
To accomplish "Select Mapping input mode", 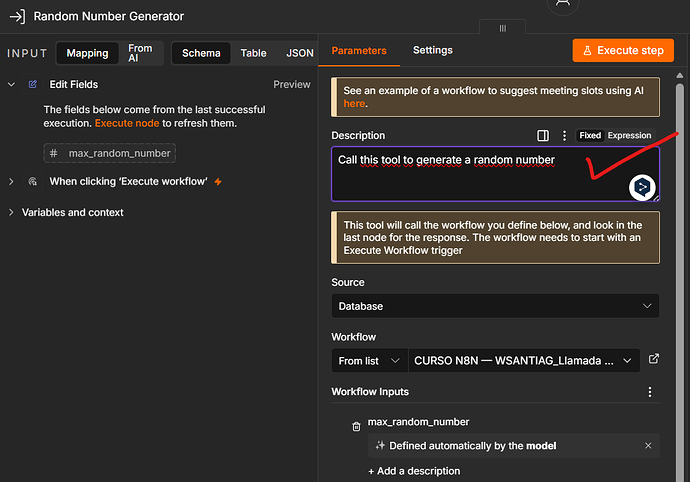I will click(87, 53).
